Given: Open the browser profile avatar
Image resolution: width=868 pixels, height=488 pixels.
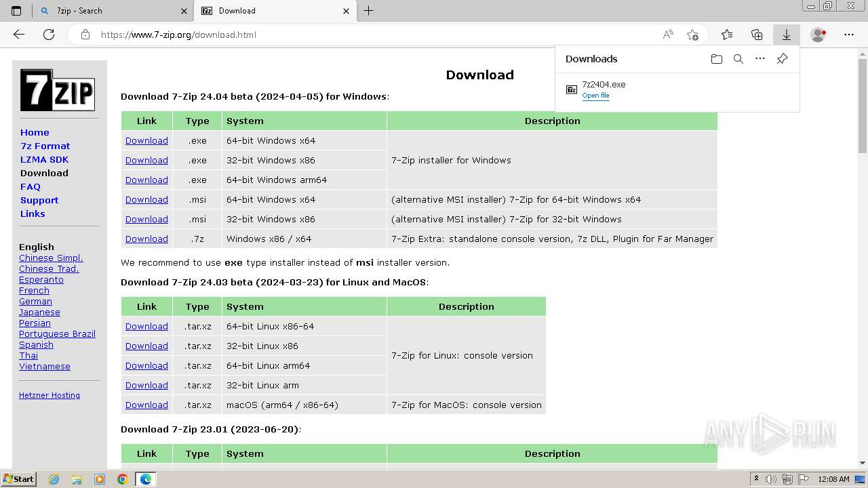Looking at the screenshot, I should 818,35.
